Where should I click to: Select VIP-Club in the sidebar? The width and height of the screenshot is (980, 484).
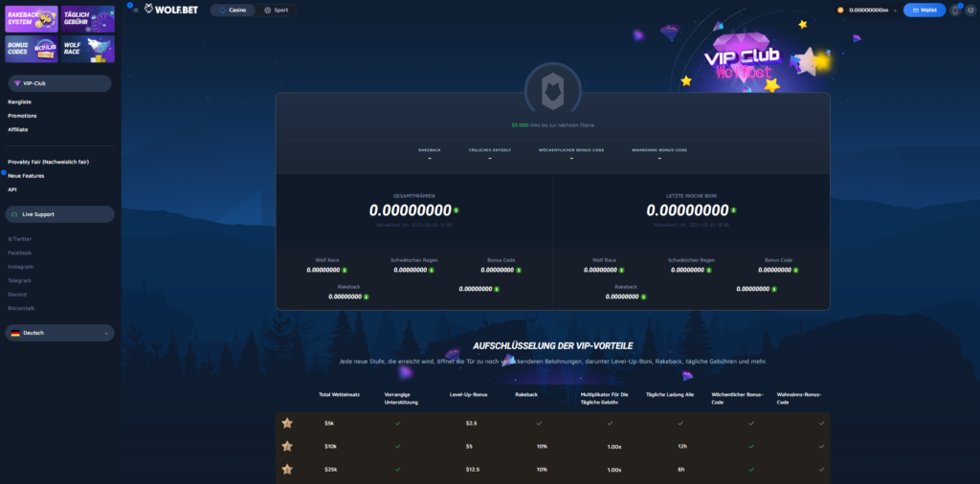(x=59, y=83)
